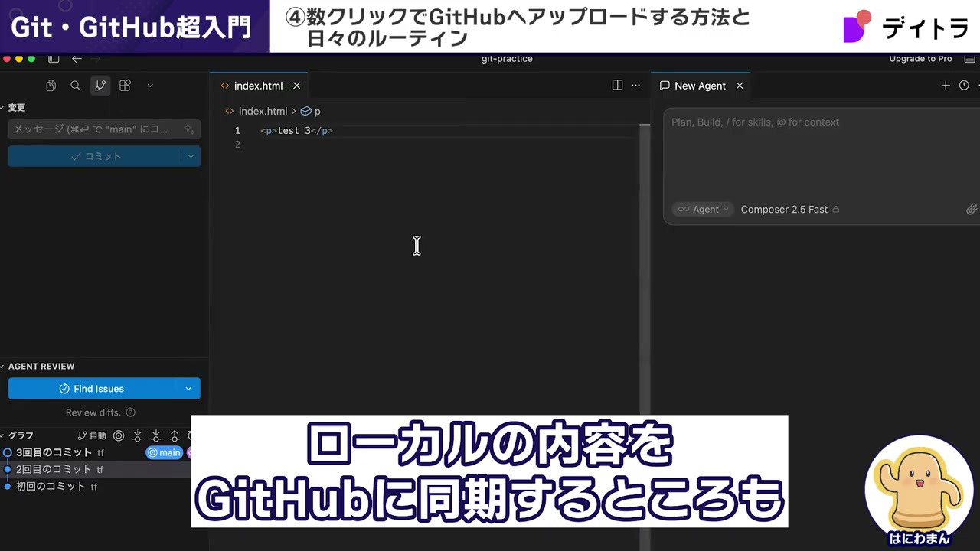Viewport: 980px width, 551px height.
Task: Click the fetch icon in graph toolbar
Action: click(x=138, y=435)
